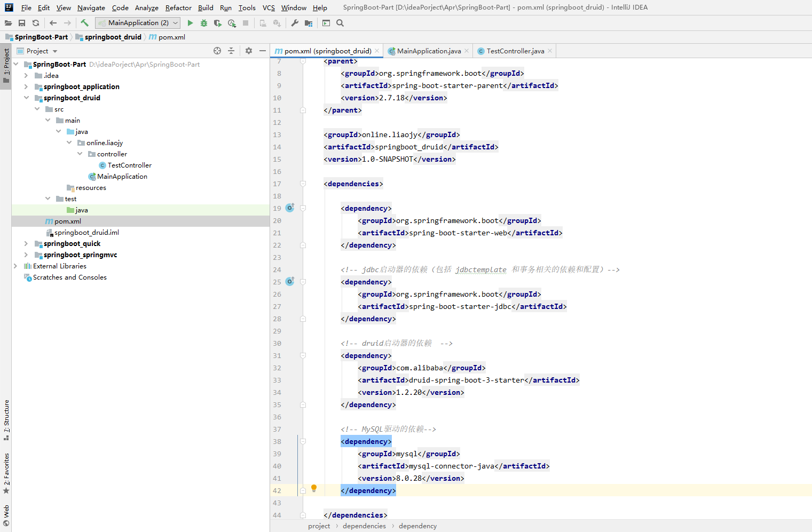Navigate back with the left arrow icon
This screenshot has width=812, height=532.
53,23
